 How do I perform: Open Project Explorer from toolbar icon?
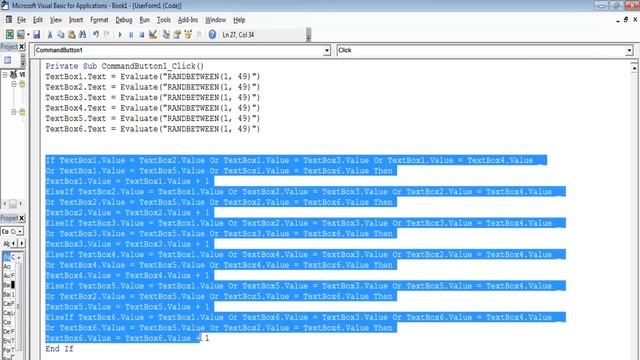[166, 35]
